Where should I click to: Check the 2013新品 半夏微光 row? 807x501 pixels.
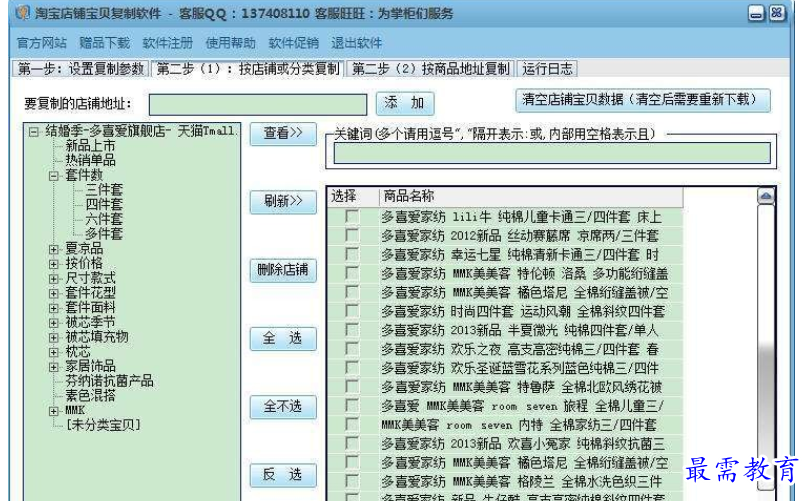(353, 330)
